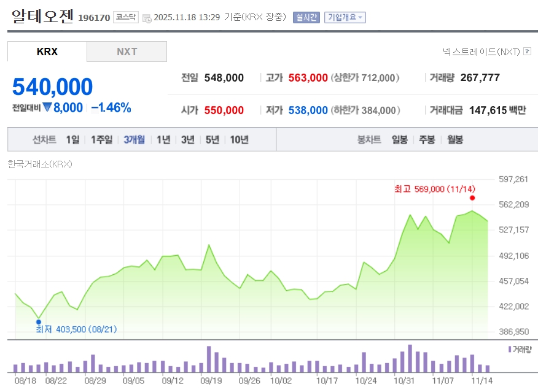538x392 pixels.
Task: Click the red 최고 569,000 high marker dot
Action: coord(472,198)
